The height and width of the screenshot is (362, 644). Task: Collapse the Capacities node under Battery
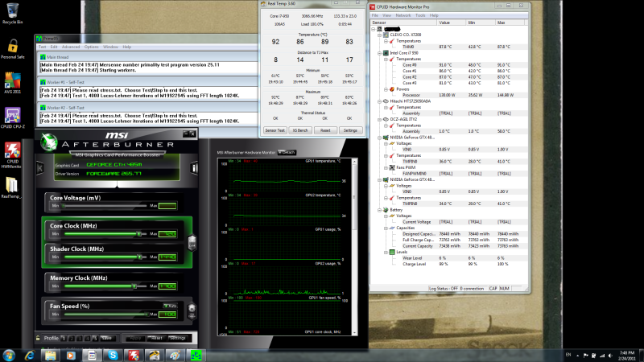click(x=386, y=228)
